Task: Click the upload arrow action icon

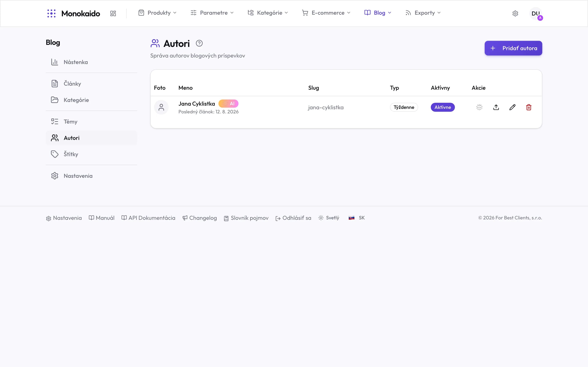Action: click(496, 107)
